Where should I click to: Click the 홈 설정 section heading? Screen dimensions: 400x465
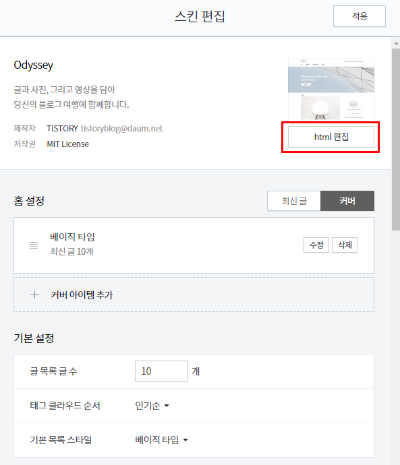[29, 201]
